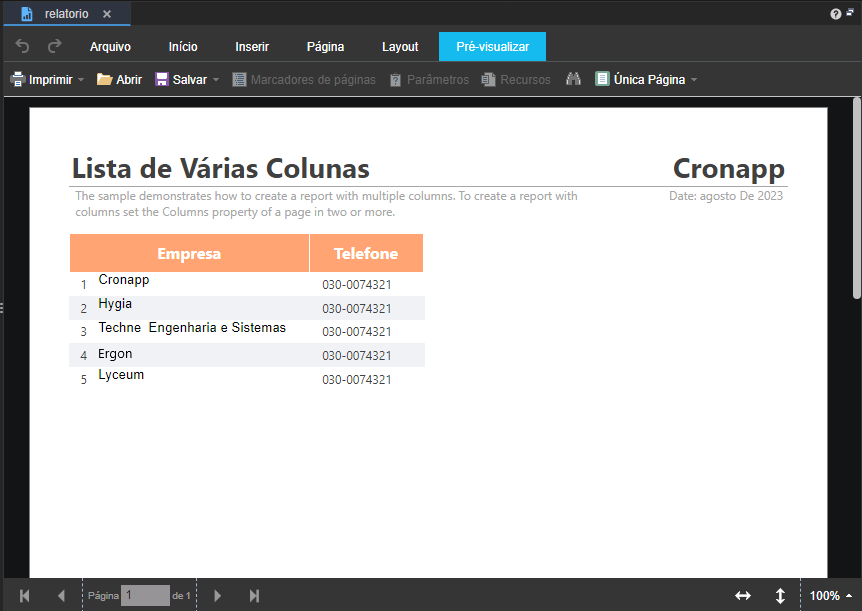
Task: Click Techne Engenharia e Sistemas entry
Action: tap(192, 328)
